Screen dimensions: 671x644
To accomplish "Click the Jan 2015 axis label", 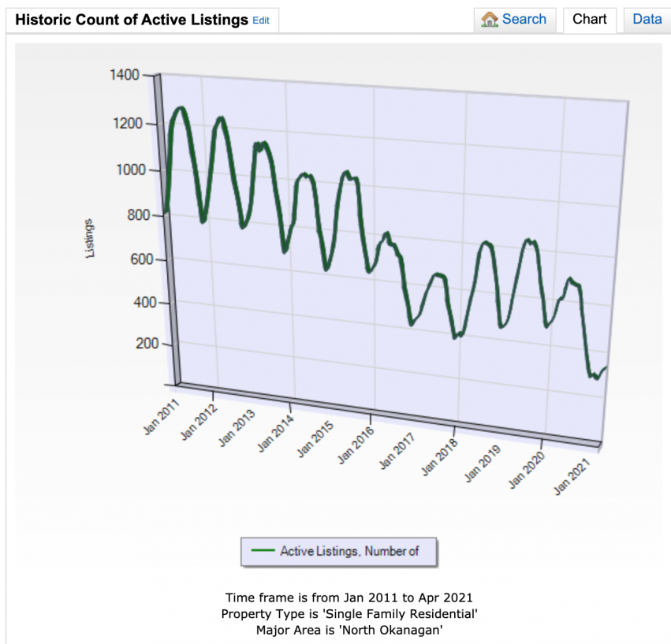I will pos(315,439).
